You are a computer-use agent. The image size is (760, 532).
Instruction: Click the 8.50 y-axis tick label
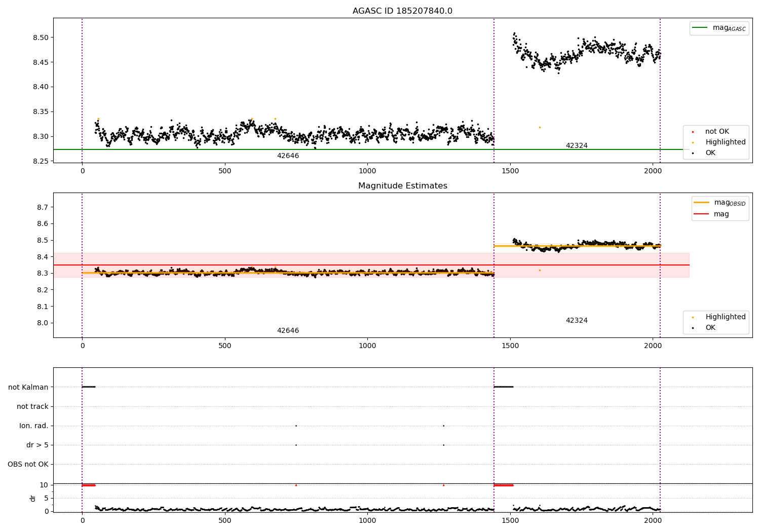coord(41,38)
